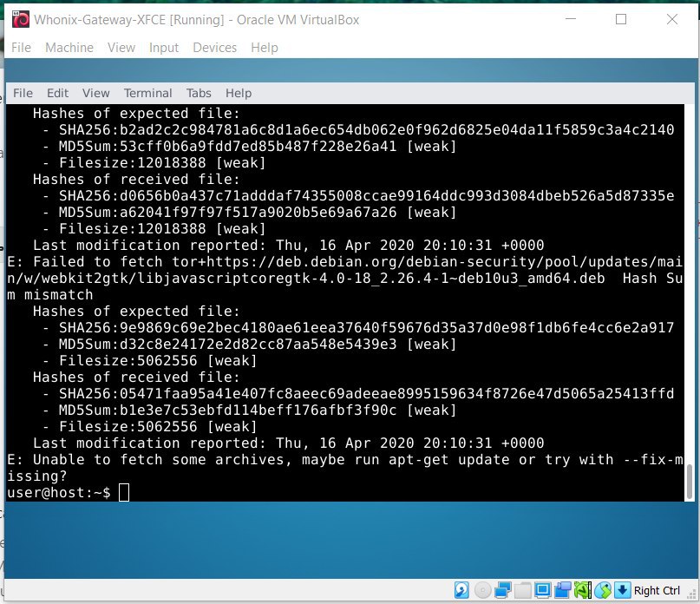The width and height of the screenshot is (700, 604).
Task: Open the VirtualBox Machine menu
Action: click(x=69, y=48)
